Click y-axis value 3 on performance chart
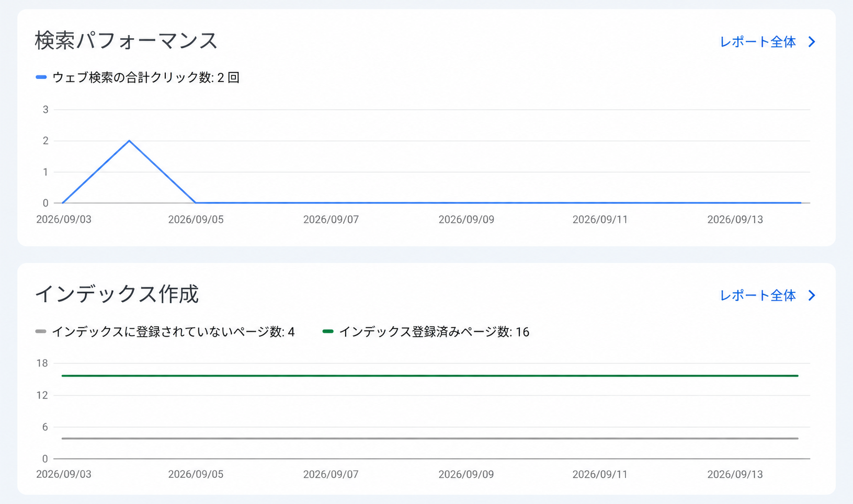This screenshot has width=853, height=504. coord(46,109)
